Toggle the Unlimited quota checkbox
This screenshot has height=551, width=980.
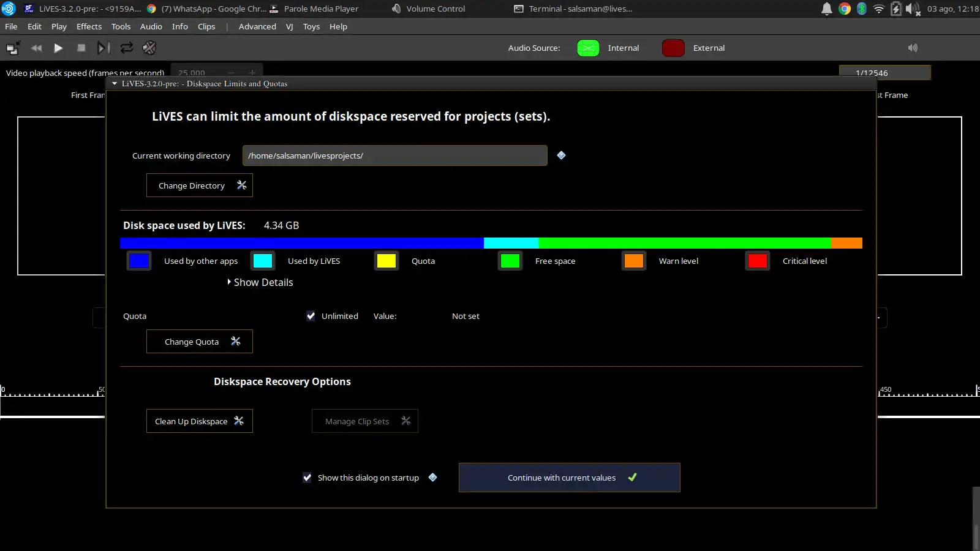click(x=311, y=316)
